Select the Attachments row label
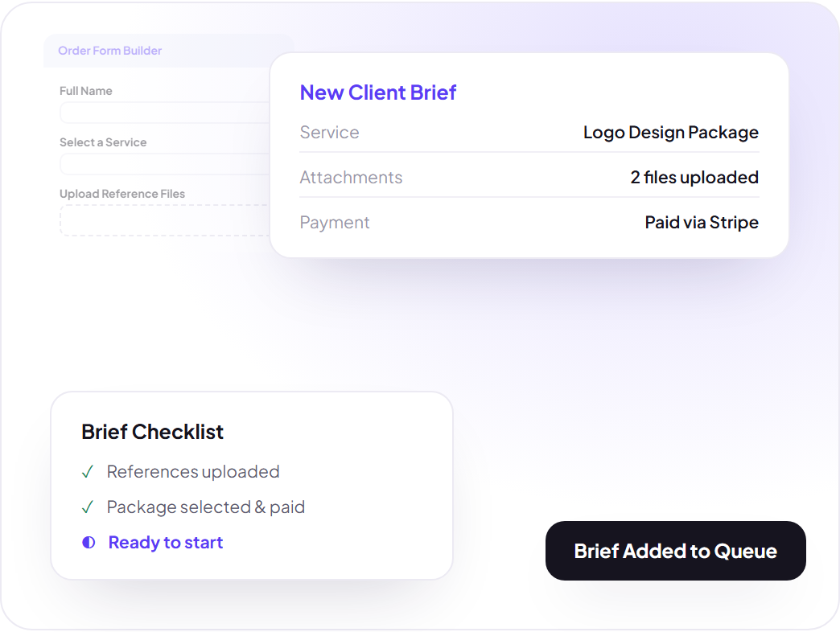 point(351,177)
